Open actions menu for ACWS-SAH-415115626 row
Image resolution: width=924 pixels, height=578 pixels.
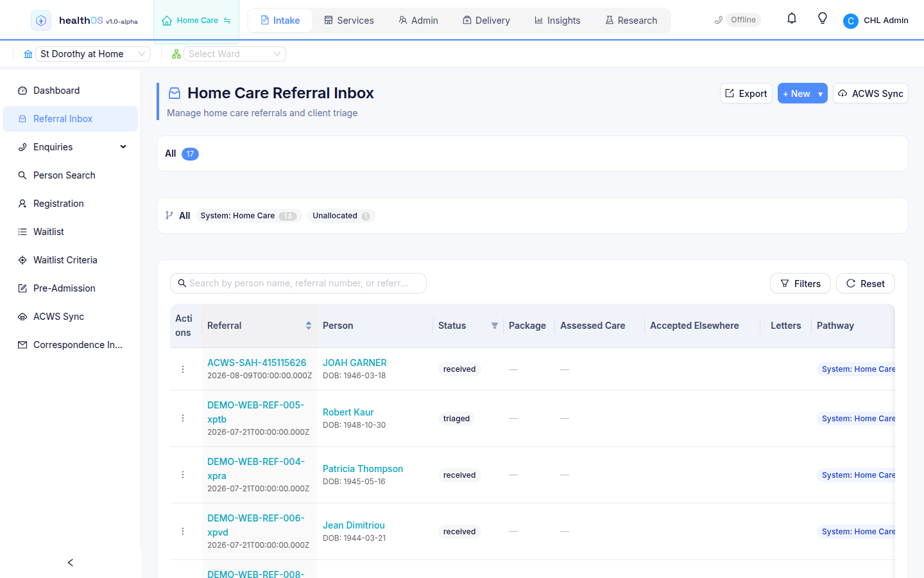pos(183,369)
